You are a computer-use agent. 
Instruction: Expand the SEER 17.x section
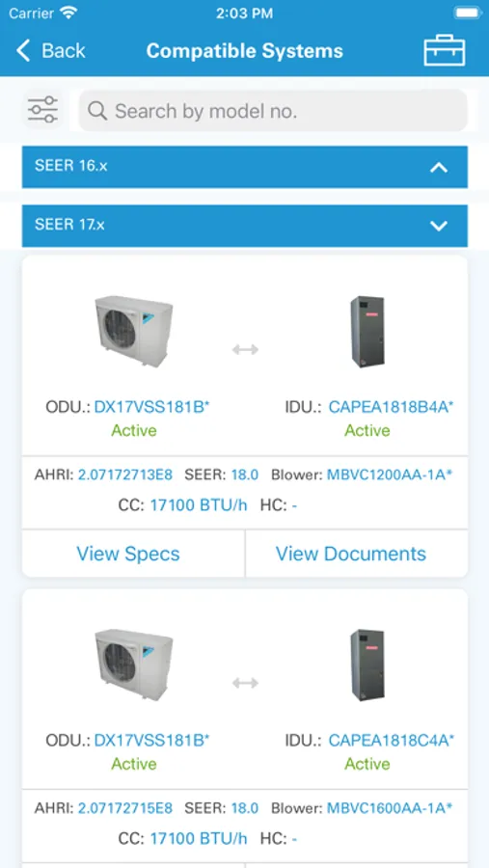tap(245, 226)
